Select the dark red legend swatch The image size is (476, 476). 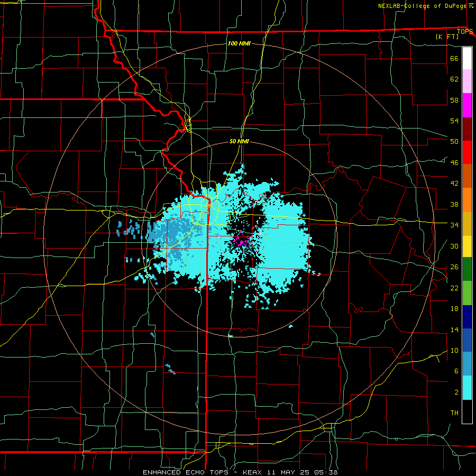[467, 129]
